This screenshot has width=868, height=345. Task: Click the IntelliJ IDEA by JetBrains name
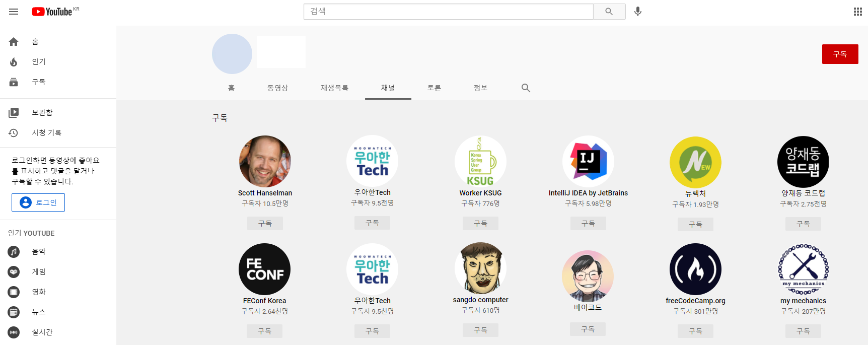[x=588, y=193]
